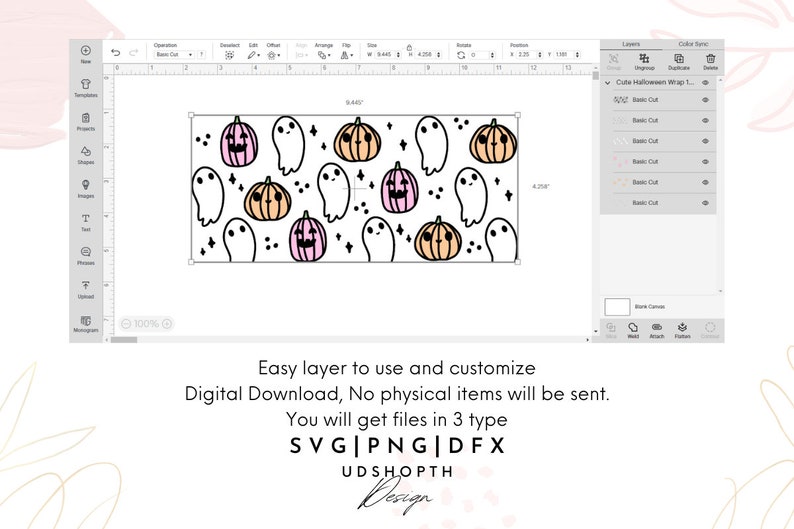Hide the third Basic Cut layer
This screenshot has width=794, height=529.
pyautogui.click(x=705, y=141)
